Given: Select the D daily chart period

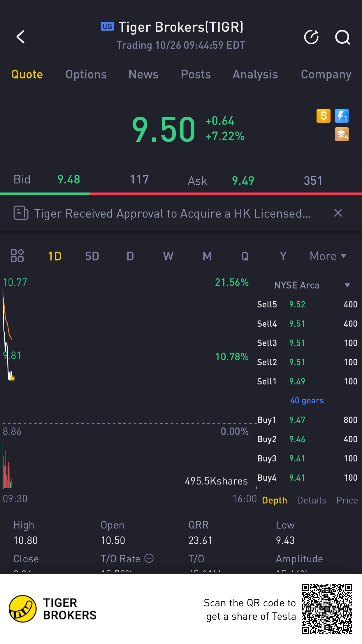Looking at the screenshot, I should pyautogui.click(x=130, y=256).
